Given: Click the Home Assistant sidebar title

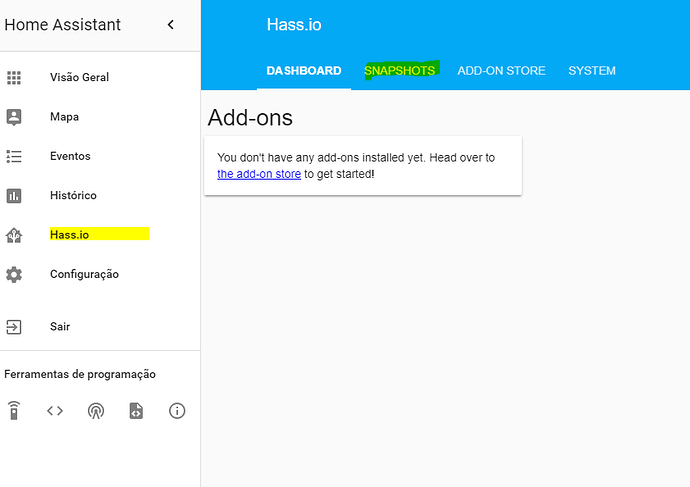Looking at the screenshot, I should (62, 25).
